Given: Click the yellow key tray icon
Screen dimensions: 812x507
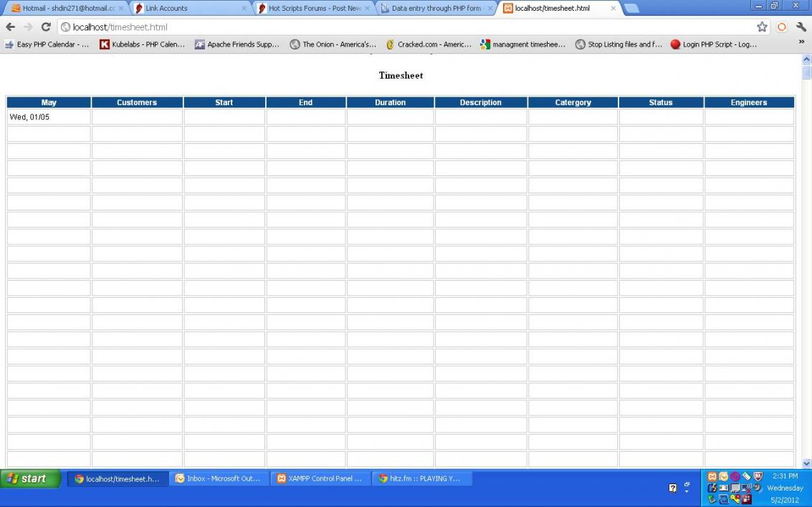Looking at the screenshot, I should coord(735,498).
